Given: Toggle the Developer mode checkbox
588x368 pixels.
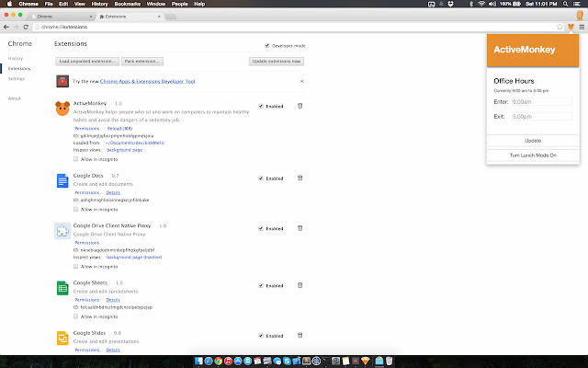Looking at the screenshot, I should tap(267, 45).
